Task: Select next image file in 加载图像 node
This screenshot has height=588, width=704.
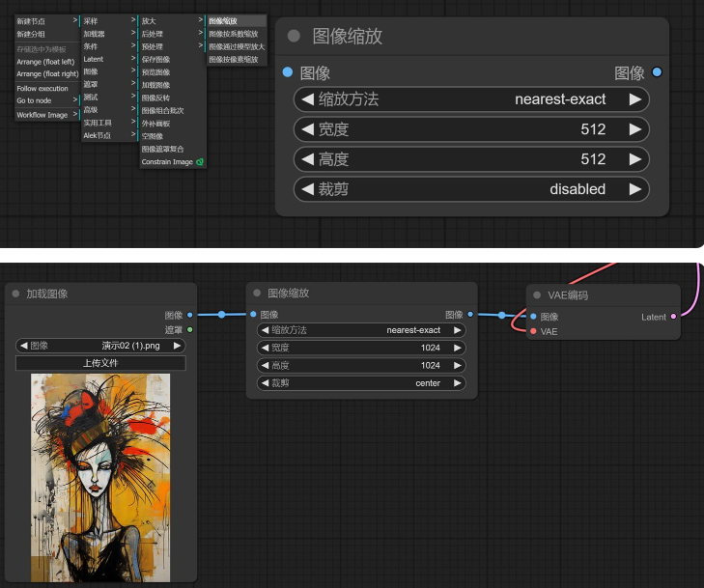Action: pos(177,346)
